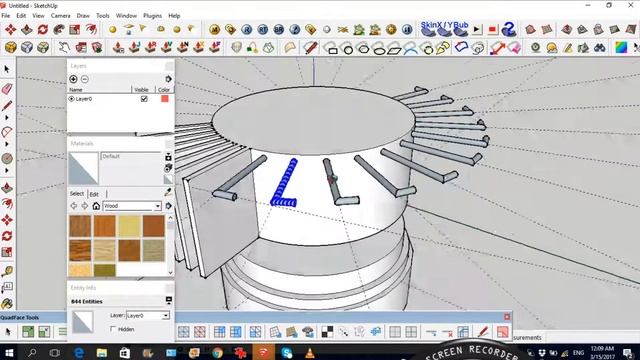Click the QuadFace Tools black-white checker icon
Screen dimensions: 640x360
pyautogui.click(x=327, y=331)
